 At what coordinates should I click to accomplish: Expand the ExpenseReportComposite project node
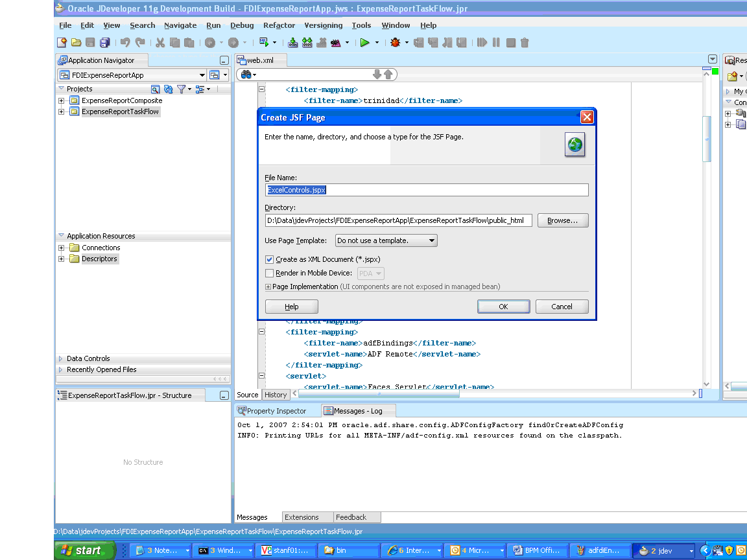click(61, 100)
